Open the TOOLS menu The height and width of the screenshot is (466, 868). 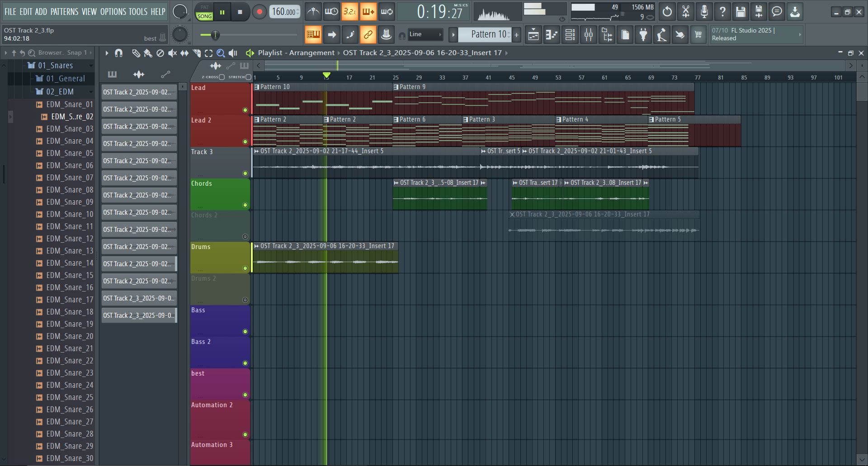pyautogui.click(x=138, y=12)
